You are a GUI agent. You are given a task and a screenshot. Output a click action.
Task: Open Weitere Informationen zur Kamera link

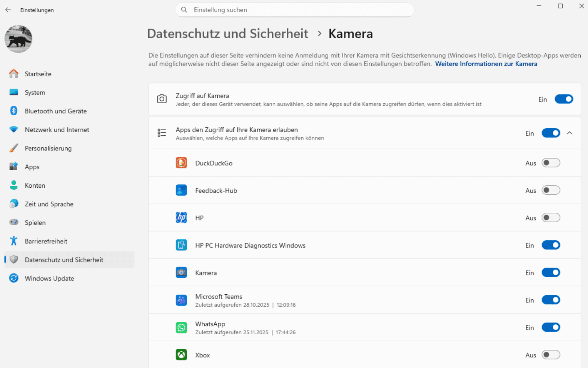pyautogui.click(x=486, y=64)
